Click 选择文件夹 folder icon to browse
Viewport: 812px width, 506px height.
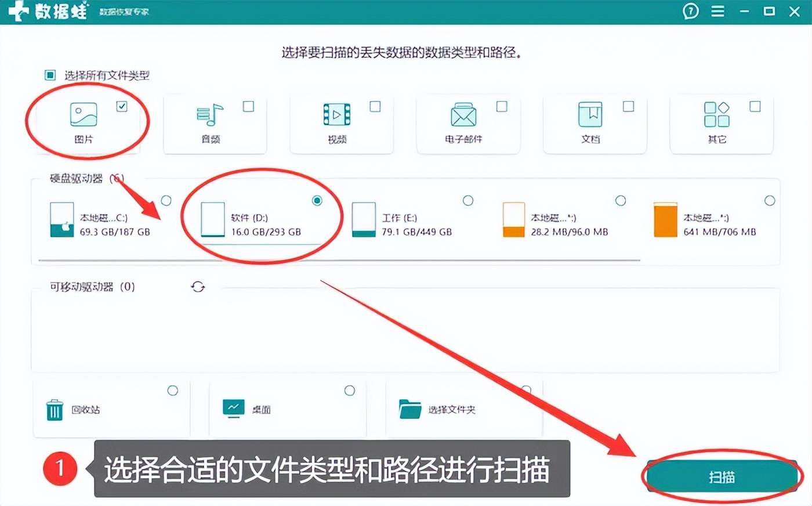410,409
